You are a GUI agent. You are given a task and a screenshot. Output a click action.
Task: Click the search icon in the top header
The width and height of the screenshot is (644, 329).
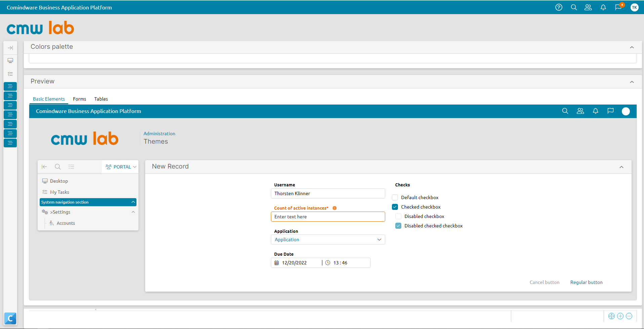[574, 7]
